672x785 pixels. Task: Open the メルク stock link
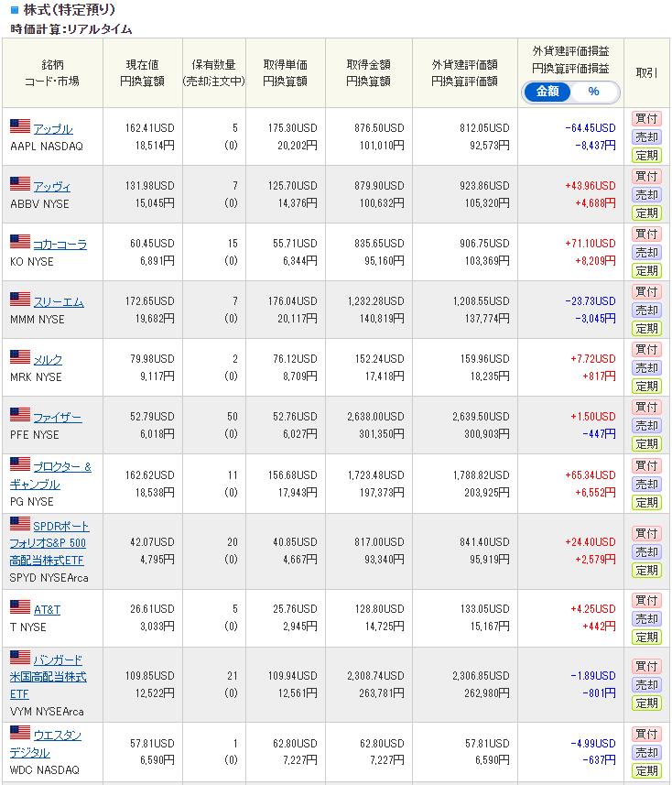click(x=48, y=359)
